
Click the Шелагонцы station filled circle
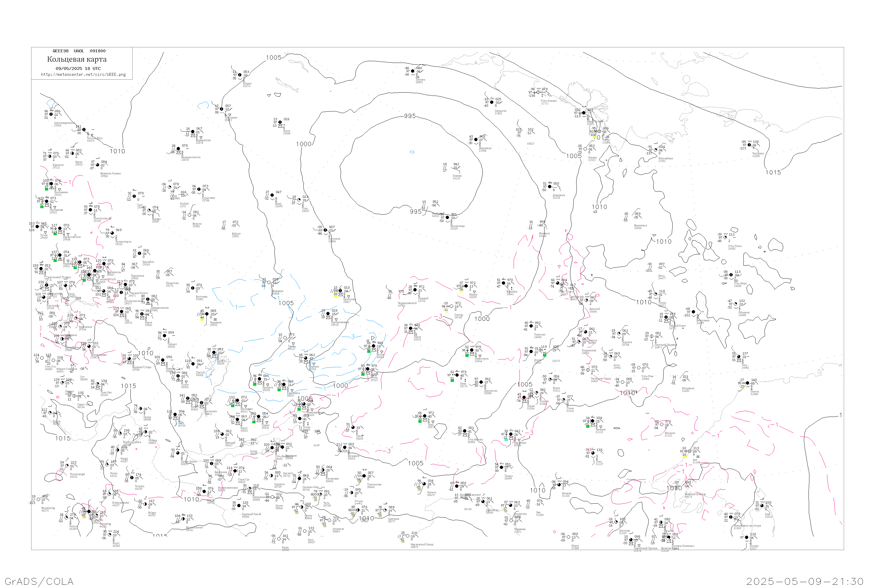click(x=447, y=217)
